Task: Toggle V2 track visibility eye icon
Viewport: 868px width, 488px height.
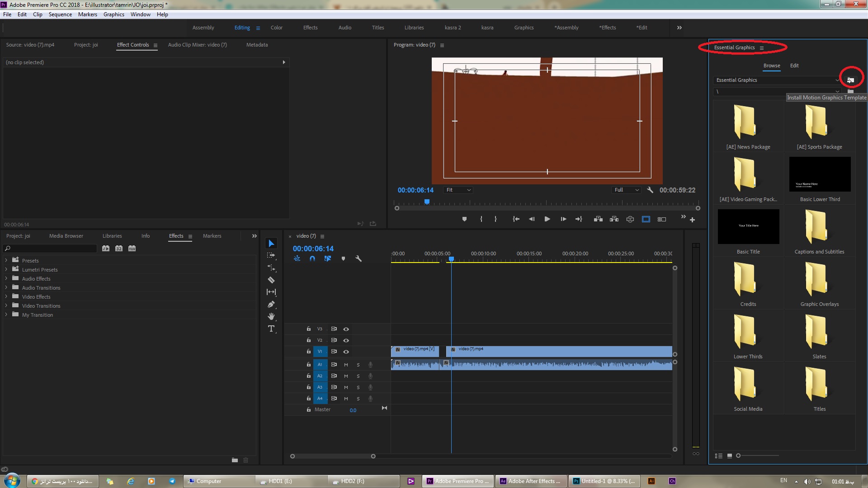Action: pyautogui.click(x=345, y=340)
